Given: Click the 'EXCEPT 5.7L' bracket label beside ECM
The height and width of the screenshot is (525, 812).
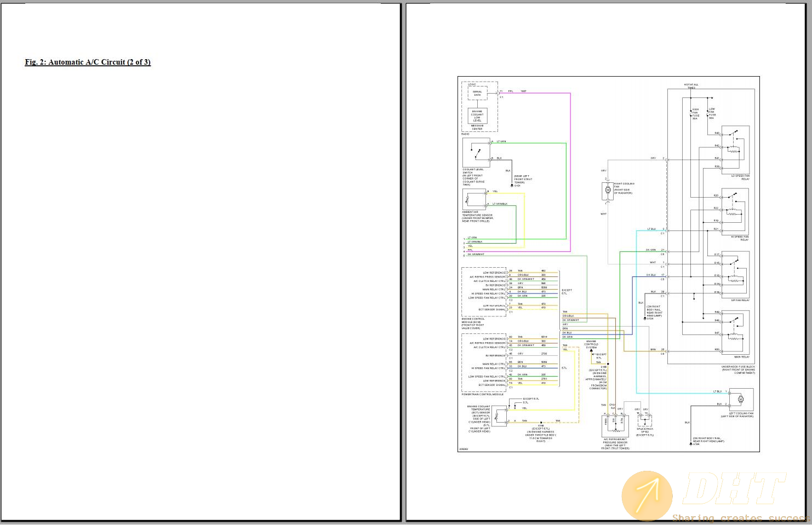Looking at the screenshot, I should [x=567, y=292].
